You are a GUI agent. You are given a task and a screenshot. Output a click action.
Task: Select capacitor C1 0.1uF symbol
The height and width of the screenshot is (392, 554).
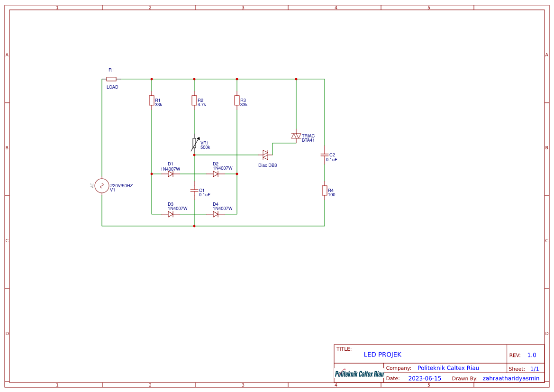tap(194, 191)
